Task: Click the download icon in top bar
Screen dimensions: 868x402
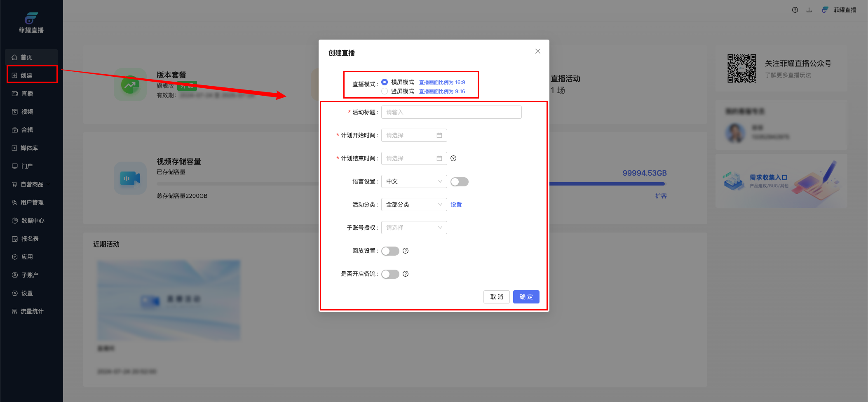Action: 809,10
